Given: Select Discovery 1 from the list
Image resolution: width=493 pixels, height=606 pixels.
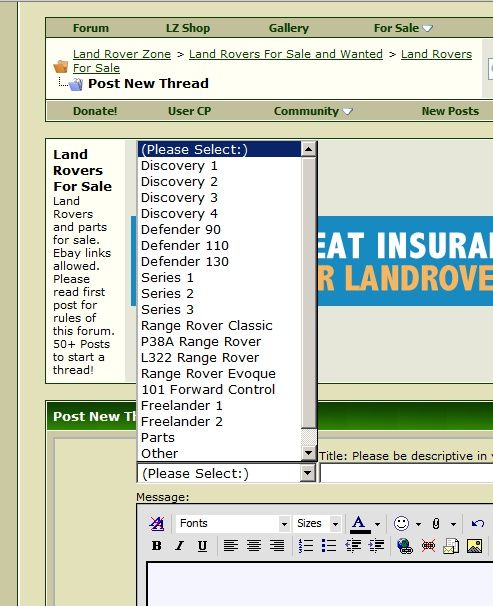Looking at the screenshot, I should pos(219,166).
